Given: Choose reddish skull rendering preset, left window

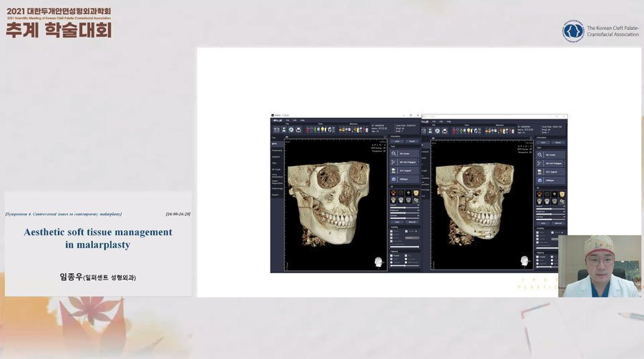Looking at the screenshot, I should pyautogui.click(x=393, y=192).
